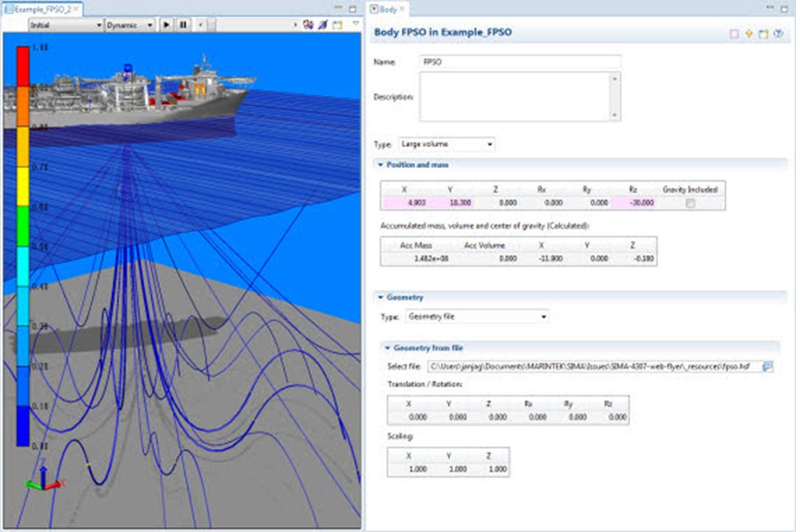The width and height of the screenshot is (796, 532).
Task: Browse for geometry file icon
Action: pos(767,366)
